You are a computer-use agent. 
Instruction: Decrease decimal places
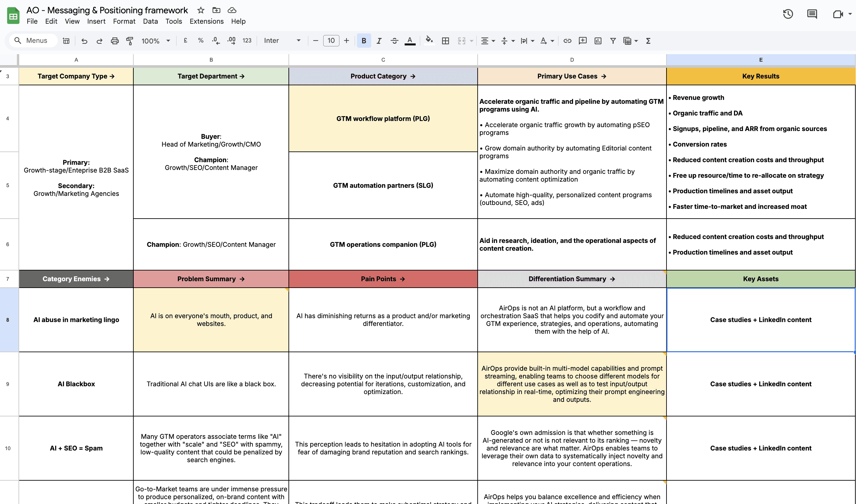[x=216, y=41]
